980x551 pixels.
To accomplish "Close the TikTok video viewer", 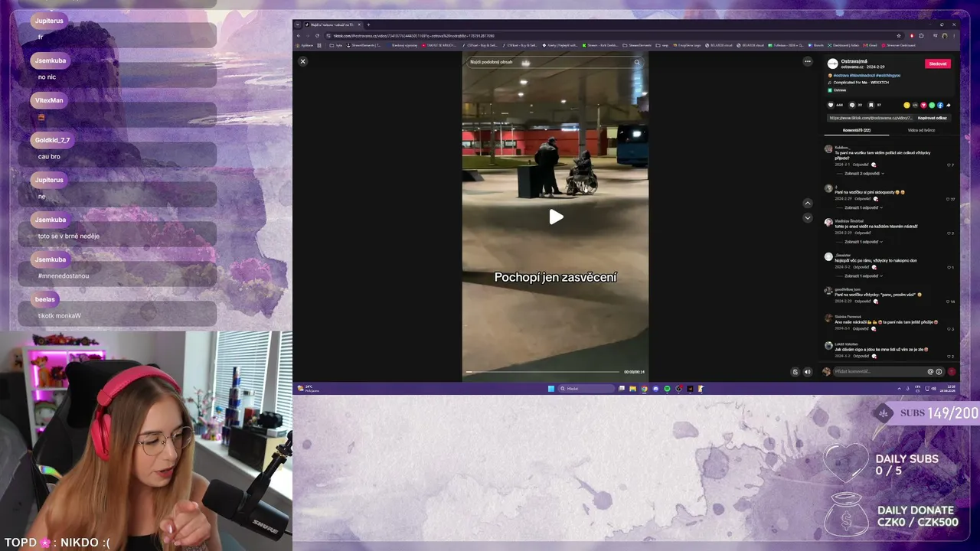I will tap(302, 61).
